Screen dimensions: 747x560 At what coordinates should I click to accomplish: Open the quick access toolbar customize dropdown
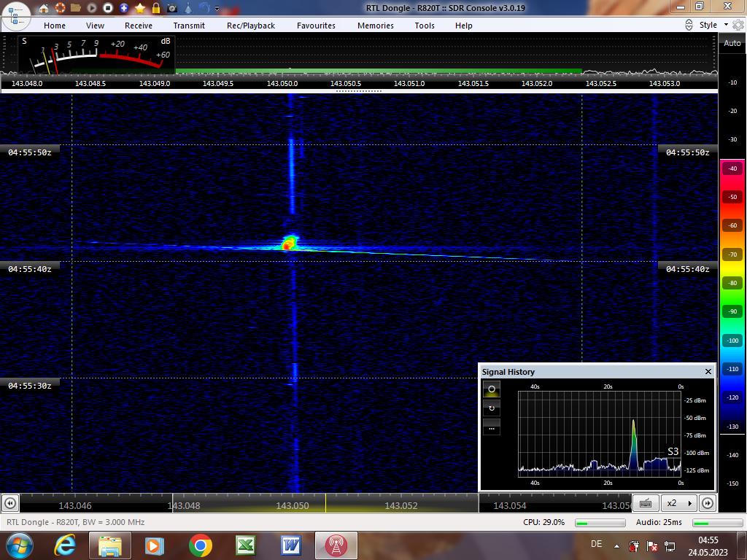(x=217, y=8)
